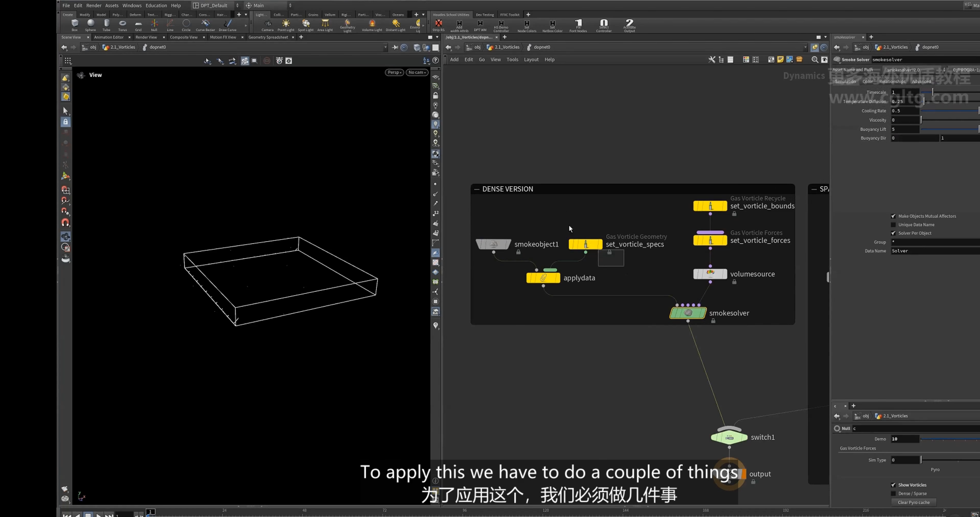The image size is (980, 517).
Task: Click the Draw Curve shelf tool
Action: tap(227, 25)
